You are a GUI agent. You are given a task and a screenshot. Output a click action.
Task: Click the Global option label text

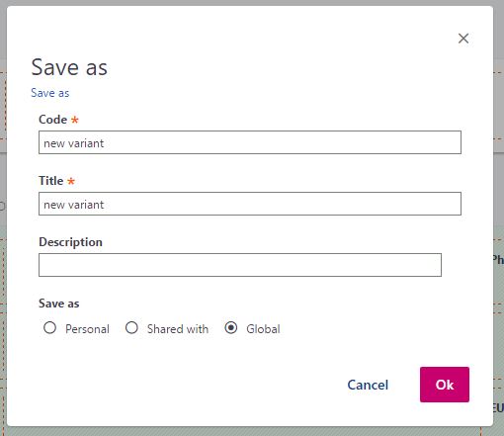point(263,329)
